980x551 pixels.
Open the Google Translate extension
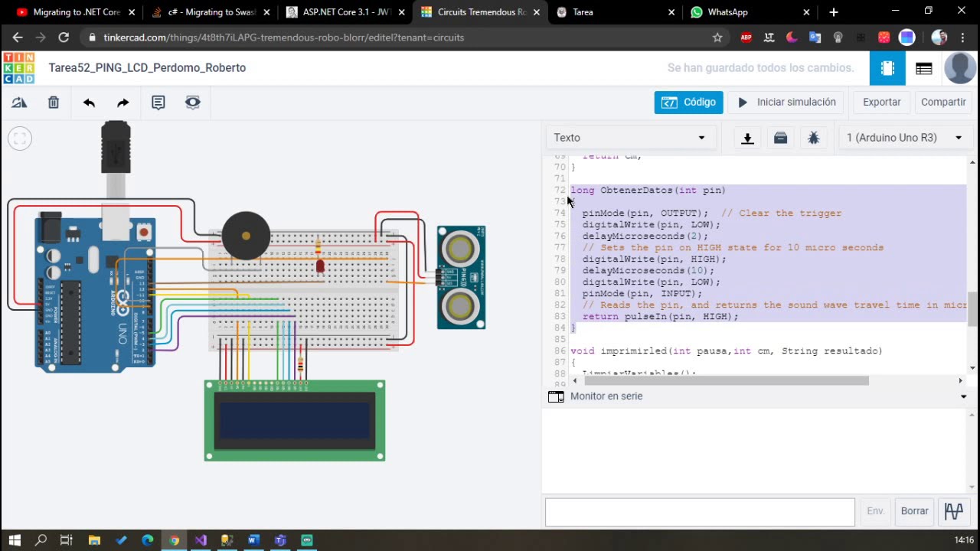point(815,37)
